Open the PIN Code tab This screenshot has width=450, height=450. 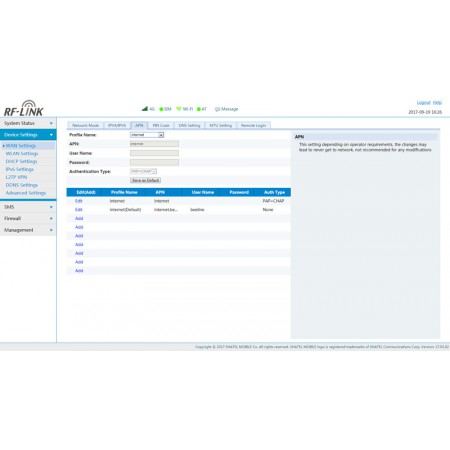pos(161,125)
